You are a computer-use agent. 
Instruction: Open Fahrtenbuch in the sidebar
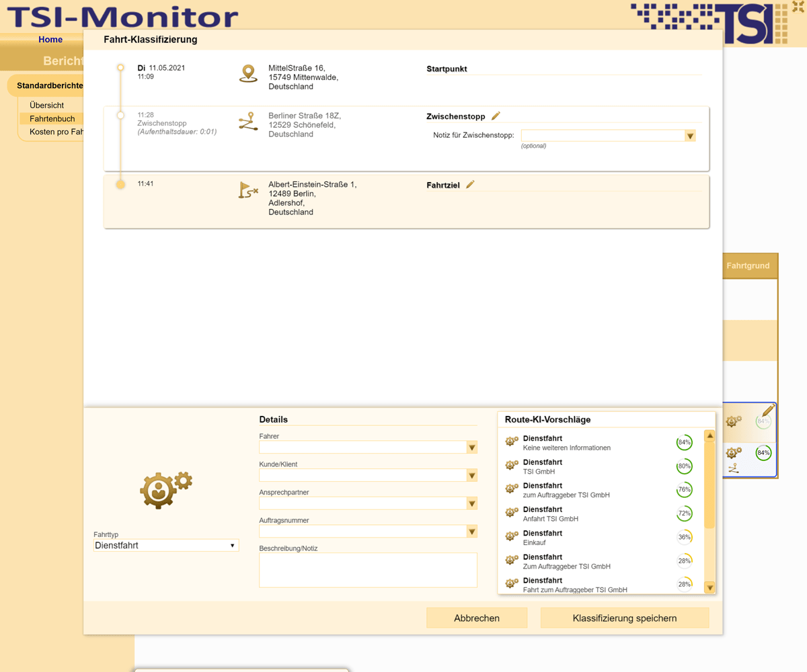pyautogui.click(x=52, y=118)
